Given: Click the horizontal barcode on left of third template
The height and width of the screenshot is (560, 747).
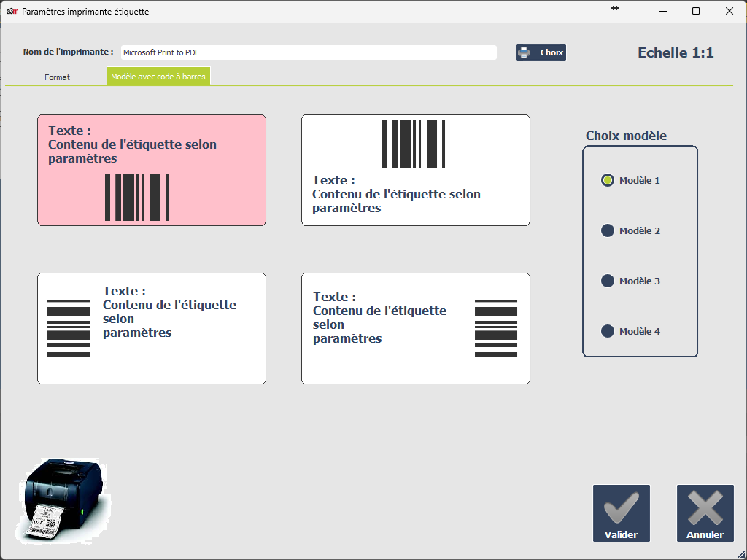Looking at the screenshot, I should pyautogui.click(x=69, y=327).
